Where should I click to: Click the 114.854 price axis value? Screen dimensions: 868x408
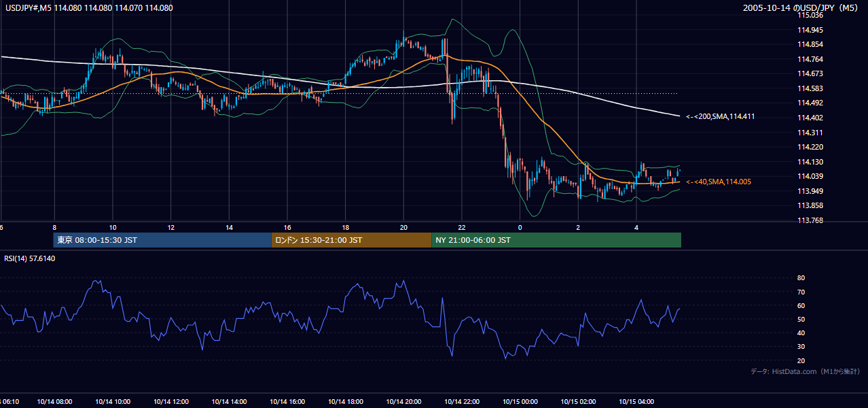[810, 44]
